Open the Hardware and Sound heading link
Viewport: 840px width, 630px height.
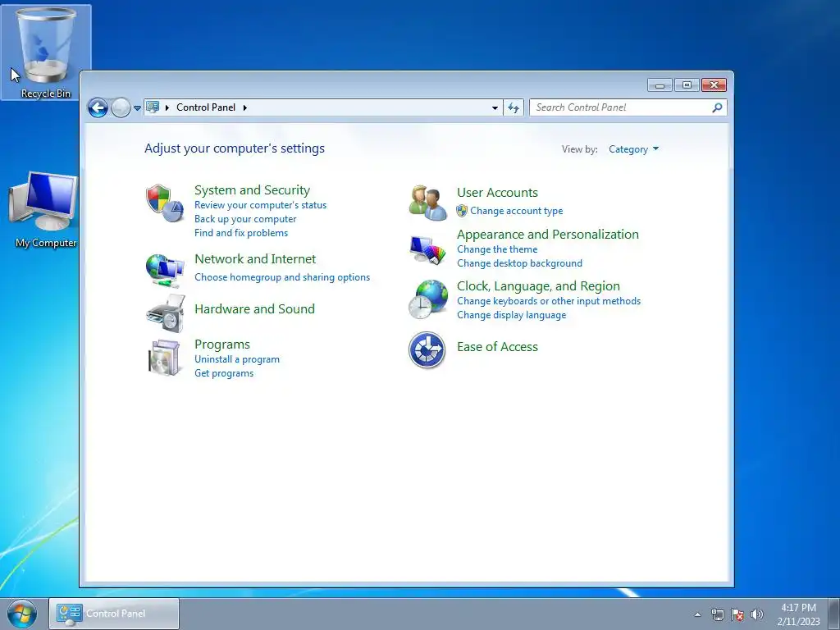pos(254,309)
